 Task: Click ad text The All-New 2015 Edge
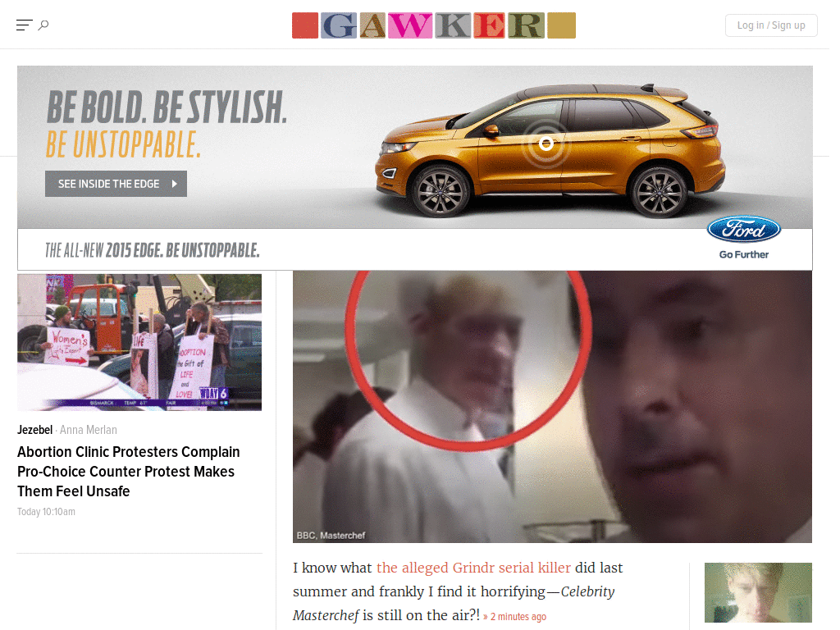152,250
